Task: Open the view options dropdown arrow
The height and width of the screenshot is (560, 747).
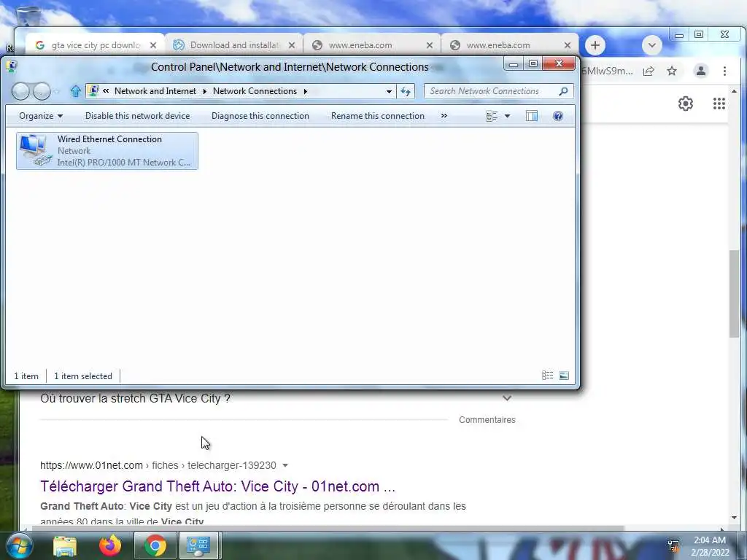Action: point(508,116)
